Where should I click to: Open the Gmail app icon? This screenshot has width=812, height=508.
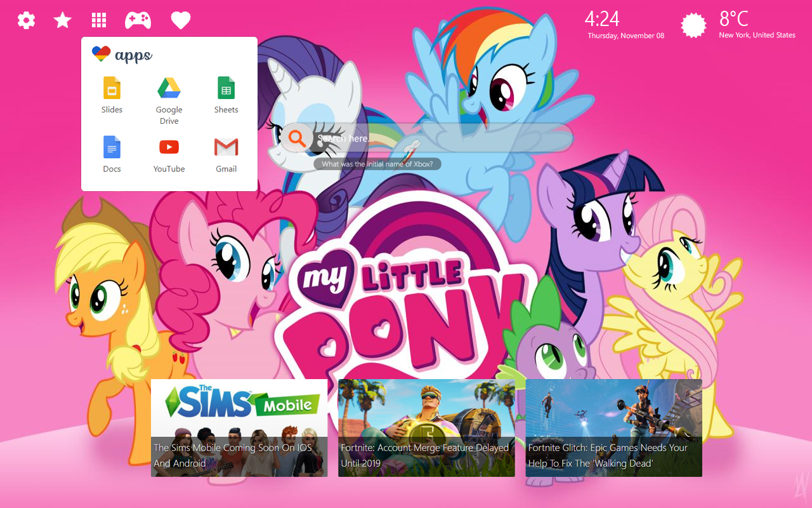click(226, 147)
